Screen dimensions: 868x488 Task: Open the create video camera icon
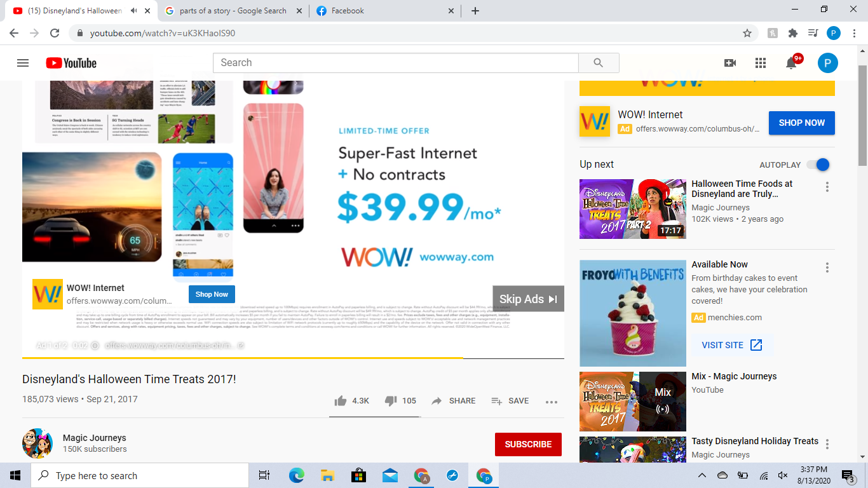click(730, 63)
